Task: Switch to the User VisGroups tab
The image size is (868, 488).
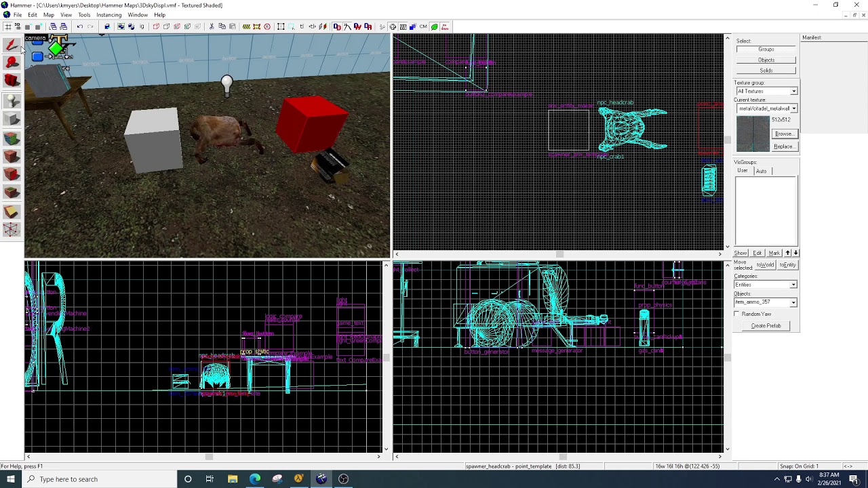Action: click(743, 171)
